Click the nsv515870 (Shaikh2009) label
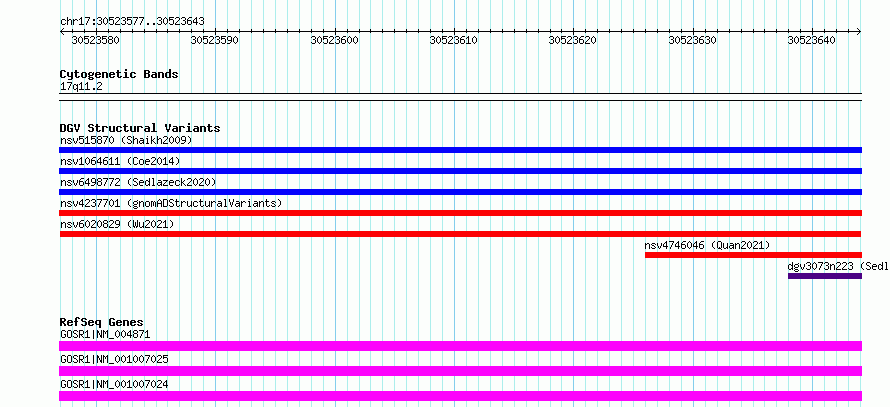Image resolution: width=890 pixels, height=407 pixels. (126, 140)
